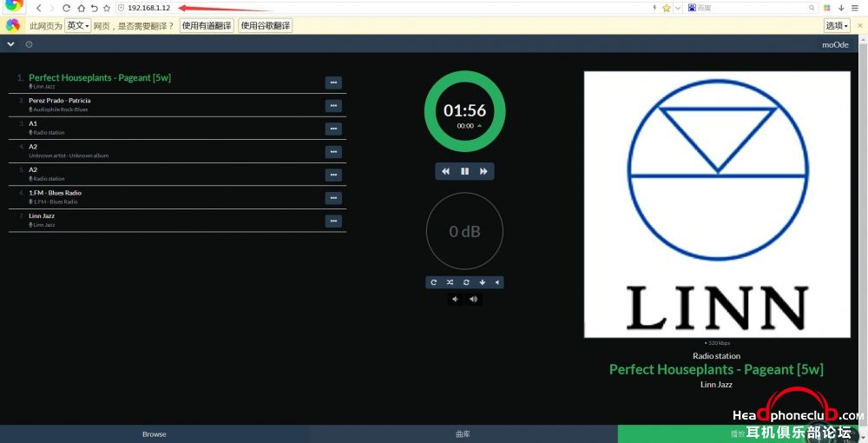Bookmark page with star icon near address bar
868x443 pixels.
click(107, 8)
